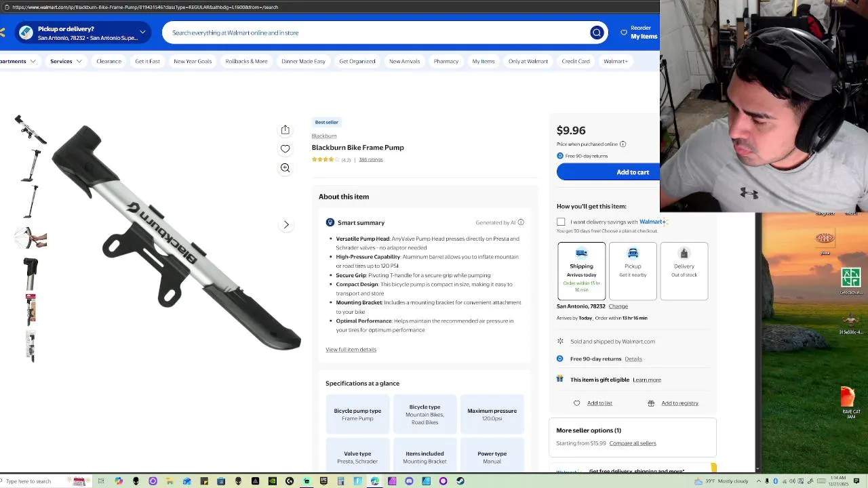
Task: Click the Steam icon in the taskbar
Action: (460, 481)
